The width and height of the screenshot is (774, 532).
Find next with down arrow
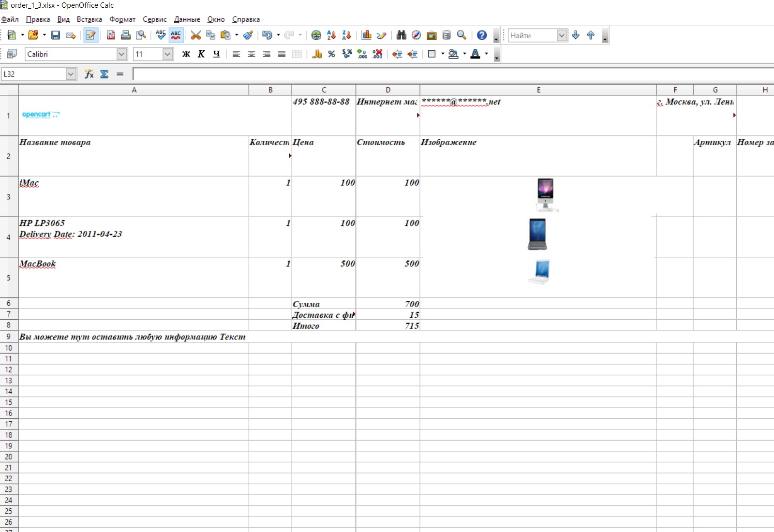[x=576, y=35]
